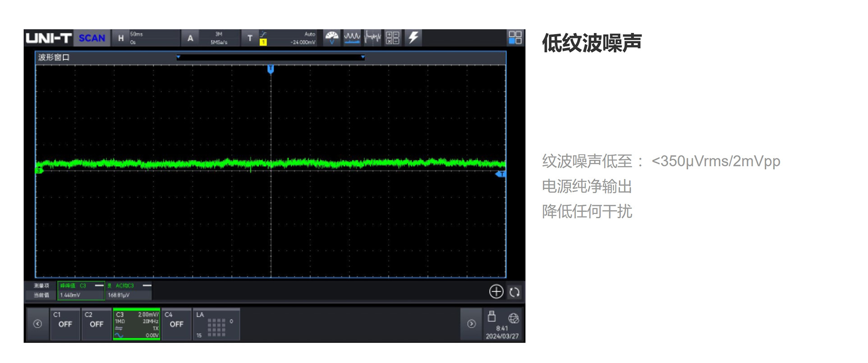868x363 pixels.
Task: Select the peak-to-peak C3 measurement box
Action: (x=81, y=290)
